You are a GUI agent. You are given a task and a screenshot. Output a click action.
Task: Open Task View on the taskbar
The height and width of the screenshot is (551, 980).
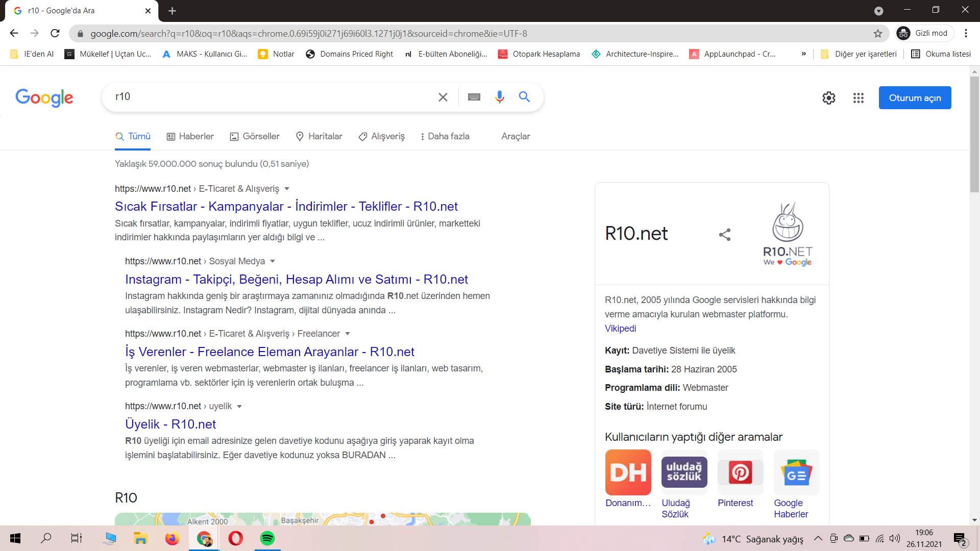pos(77,538)
